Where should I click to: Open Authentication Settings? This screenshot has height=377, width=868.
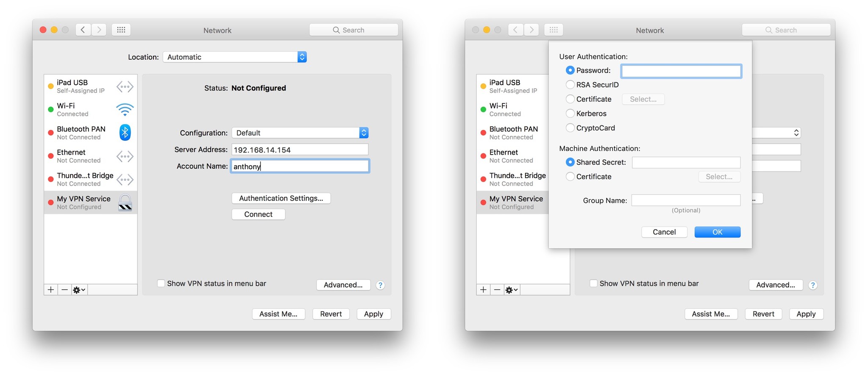(281, 198)
